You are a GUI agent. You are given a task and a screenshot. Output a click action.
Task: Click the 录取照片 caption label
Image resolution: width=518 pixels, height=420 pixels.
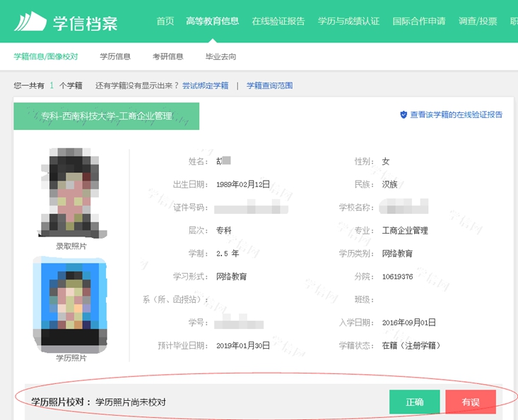(x=71, y=246)
